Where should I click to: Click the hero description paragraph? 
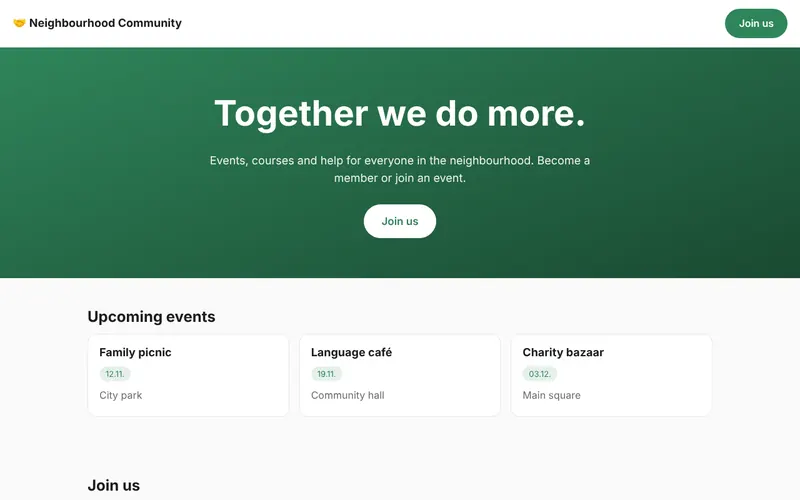coord(399,169)
